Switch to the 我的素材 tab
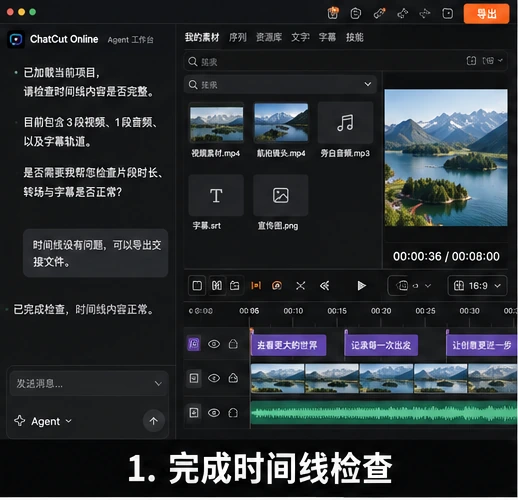This screenshot has width=518, height=500. pyautogui.click(x=202, y=37)
